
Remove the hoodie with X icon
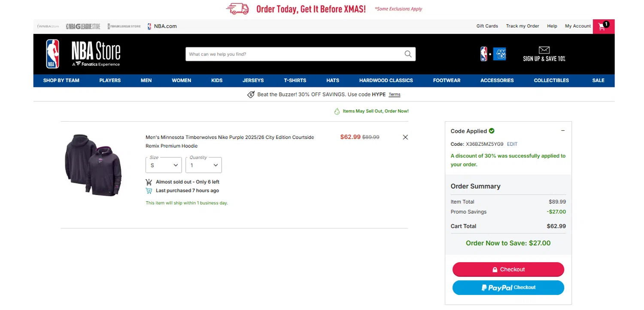[405, 137]
